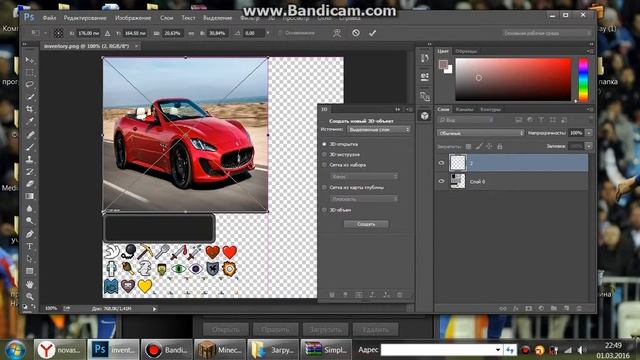The width and height of the screenshot is (640, 360).
Task: Switch to warp mode icon
Action: [x=337, y=33]
